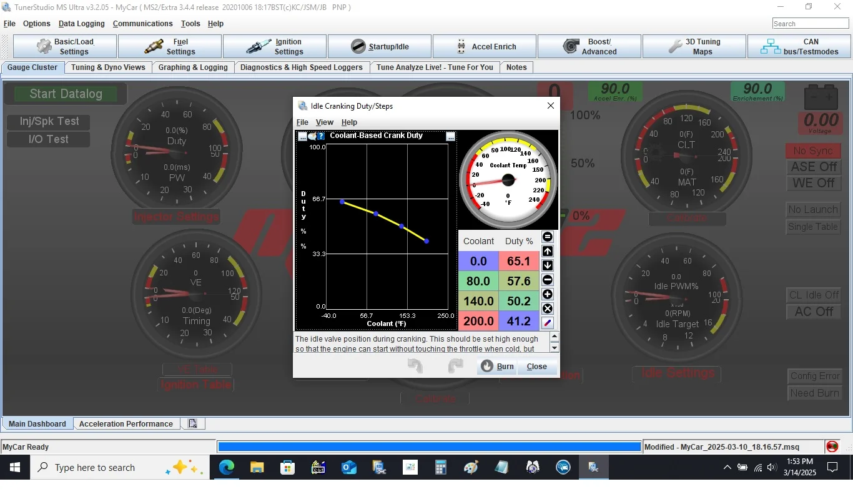Open the Paint palette icon on the taskbar

point(471,467)
